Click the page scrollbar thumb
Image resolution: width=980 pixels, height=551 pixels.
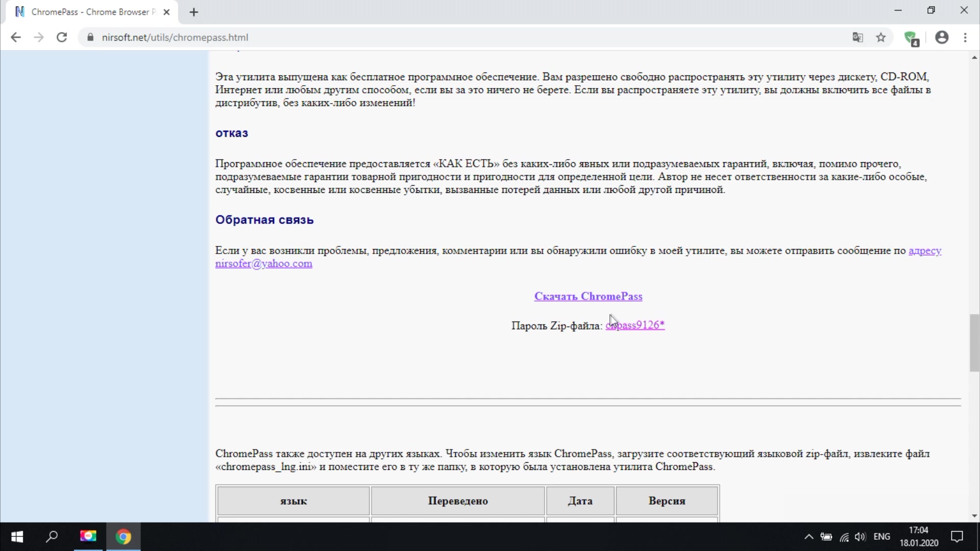tap(974, 343)
